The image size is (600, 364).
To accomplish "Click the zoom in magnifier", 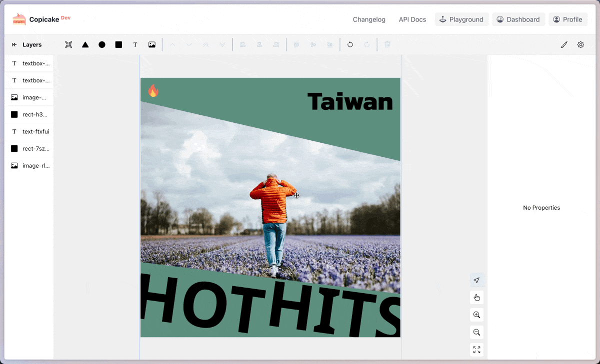I will (476, 315).
